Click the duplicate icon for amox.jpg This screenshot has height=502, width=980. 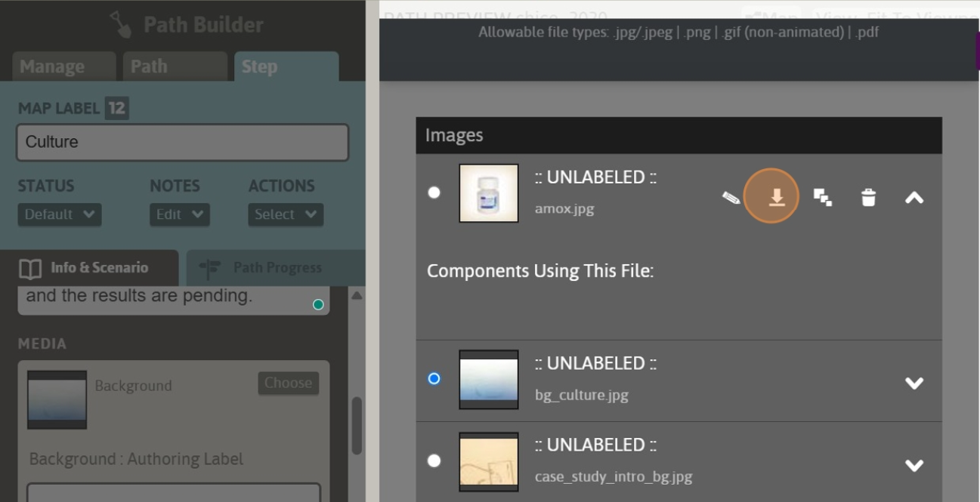tap(823, 198)
